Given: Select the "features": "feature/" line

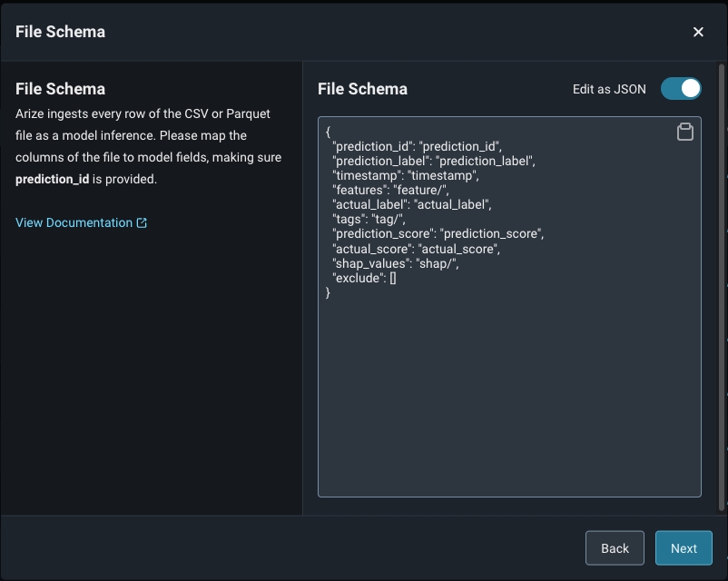Looking at the screenshot, I should tap(390, 190).
